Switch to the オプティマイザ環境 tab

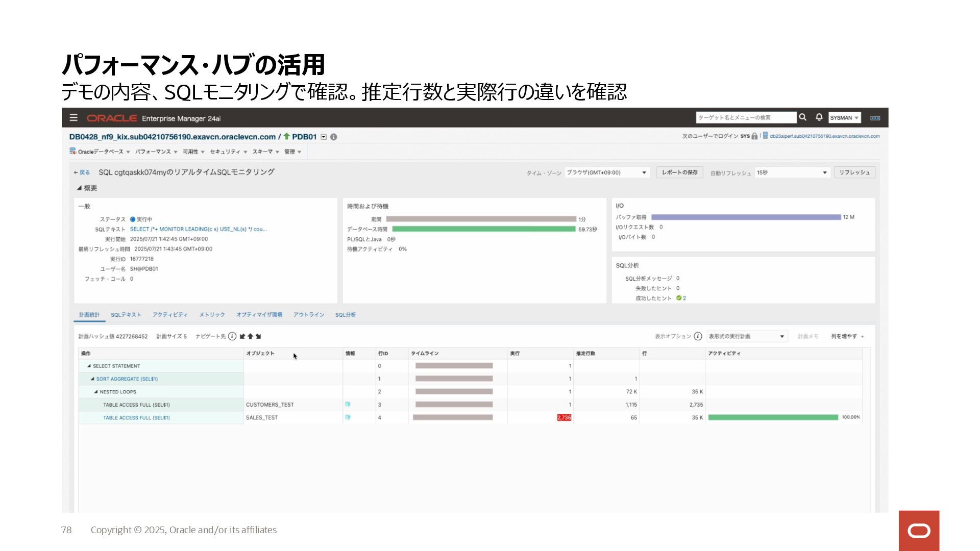coord(259,315)
